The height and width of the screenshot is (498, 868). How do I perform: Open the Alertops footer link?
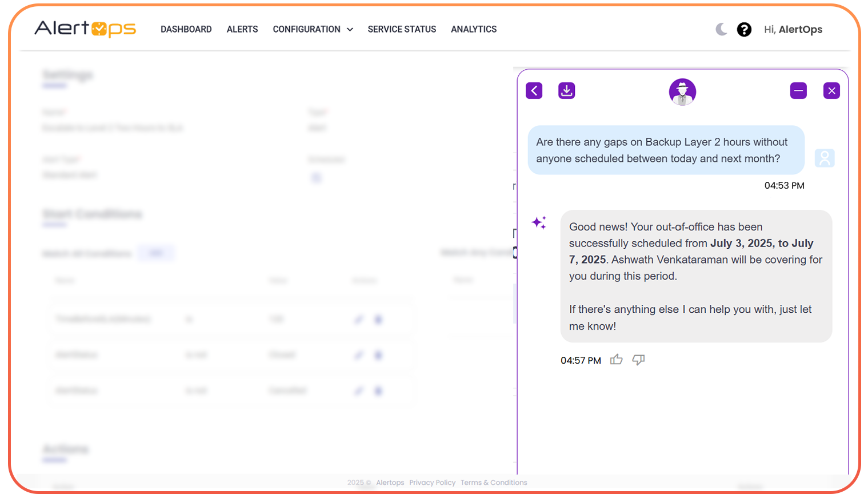pyautogui.click(x=390, y=483)
